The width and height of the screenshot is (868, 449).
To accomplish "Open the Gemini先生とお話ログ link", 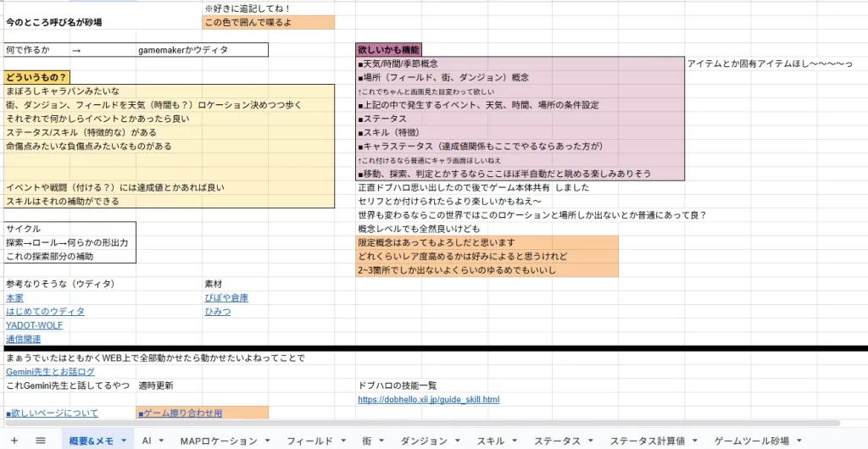I will [50, 372].
